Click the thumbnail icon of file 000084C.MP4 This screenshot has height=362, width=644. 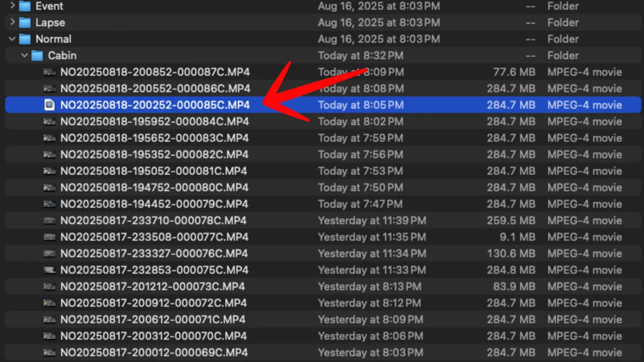pos(49,122)
